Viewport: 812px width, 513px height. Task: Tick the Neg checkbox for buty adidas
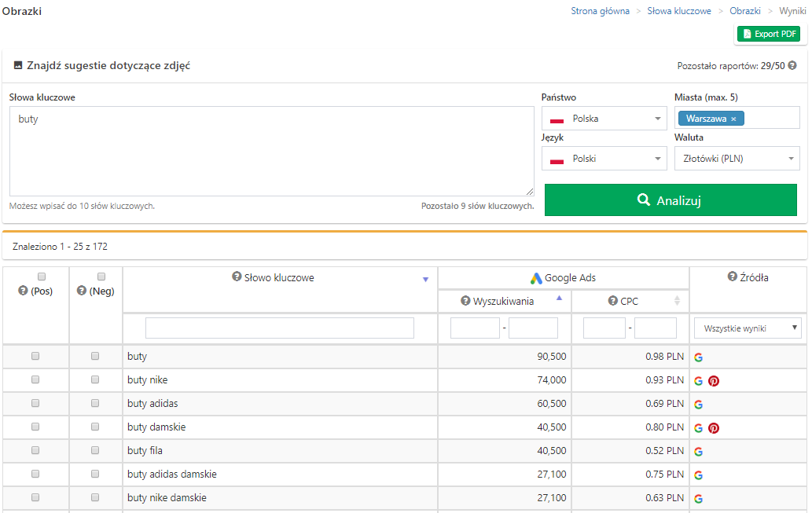point(95,403)
